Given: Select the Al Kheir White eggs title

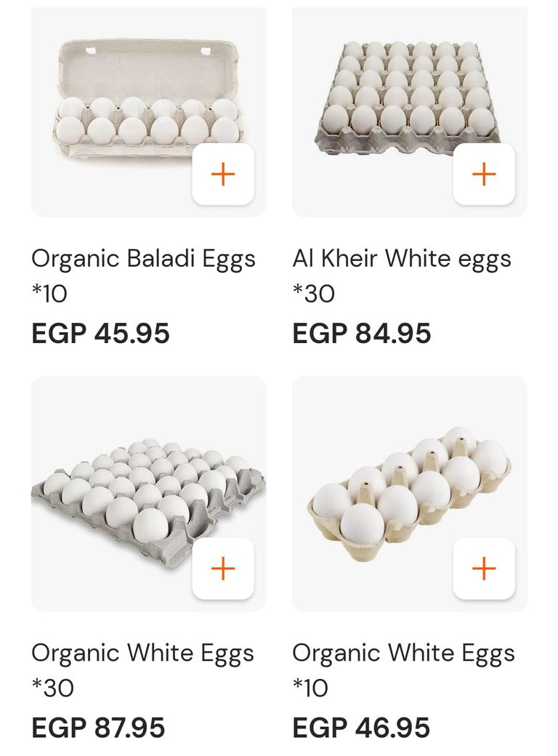Looking at the screenshot, I should coord(402,259).
